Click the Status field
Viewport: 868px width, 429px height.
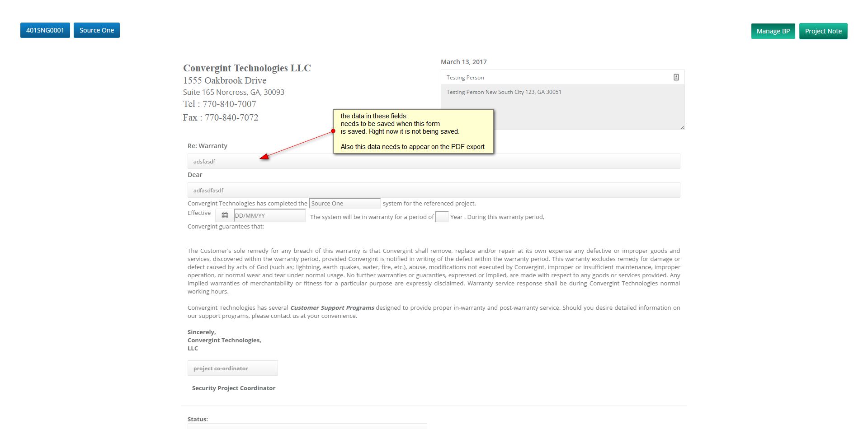tap(307, 426)
